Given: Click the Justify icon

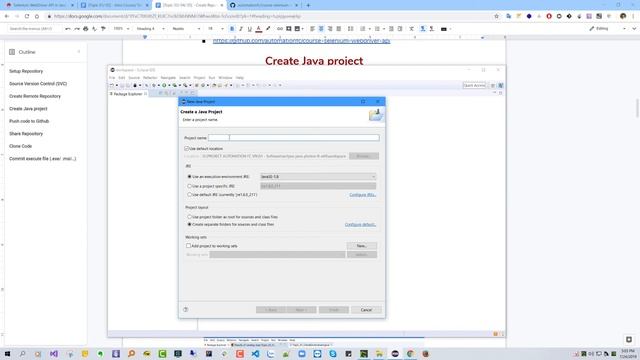Looking at the screenshot, I should click(338, 29).
